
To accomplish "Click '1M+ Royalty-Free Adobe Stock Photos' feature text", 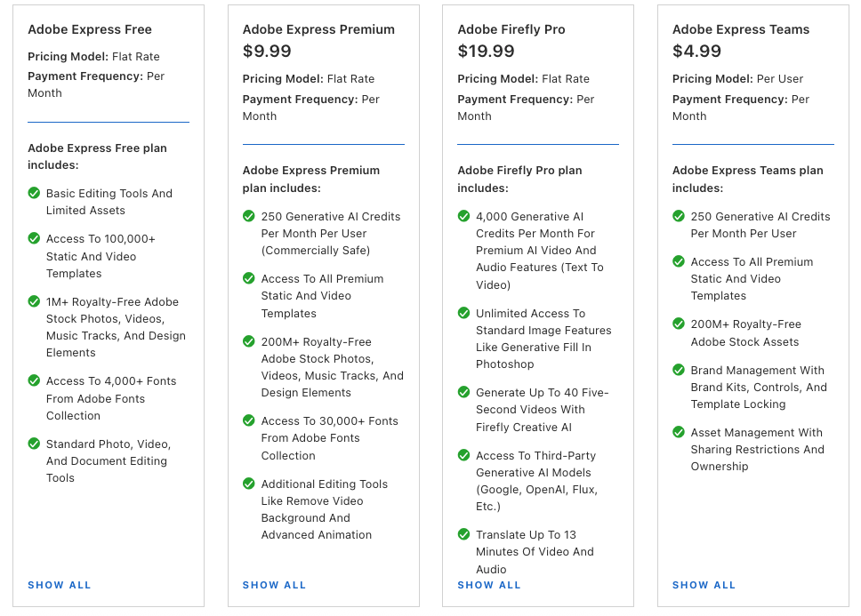I will (x=116, y=327).
